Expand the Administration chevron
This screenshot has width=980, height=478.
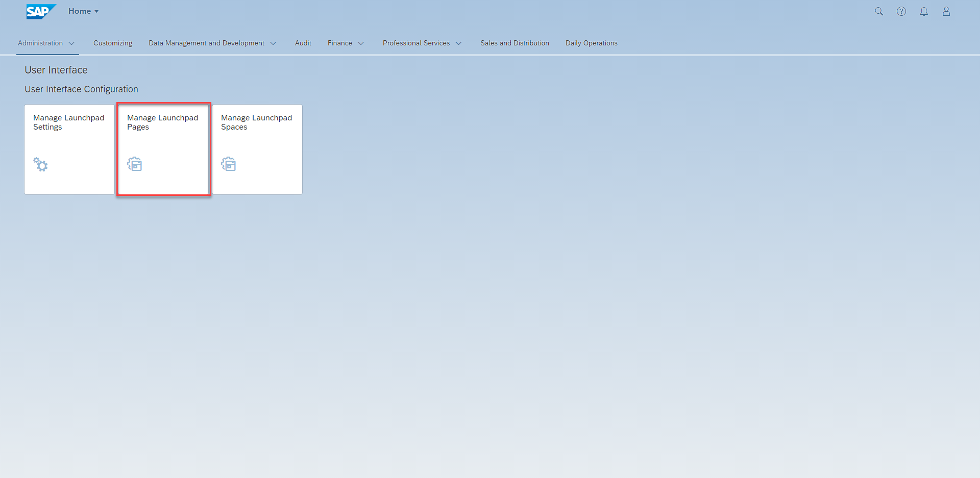(71, 43)
